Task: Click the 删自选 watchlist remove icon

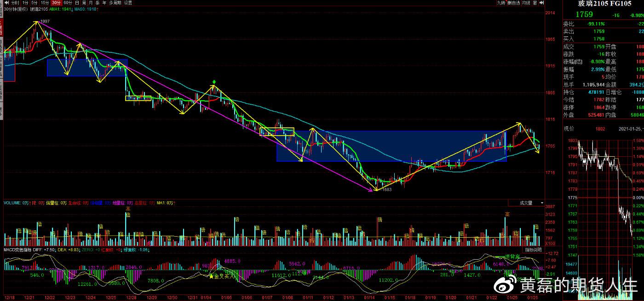Action: point(513,3)
